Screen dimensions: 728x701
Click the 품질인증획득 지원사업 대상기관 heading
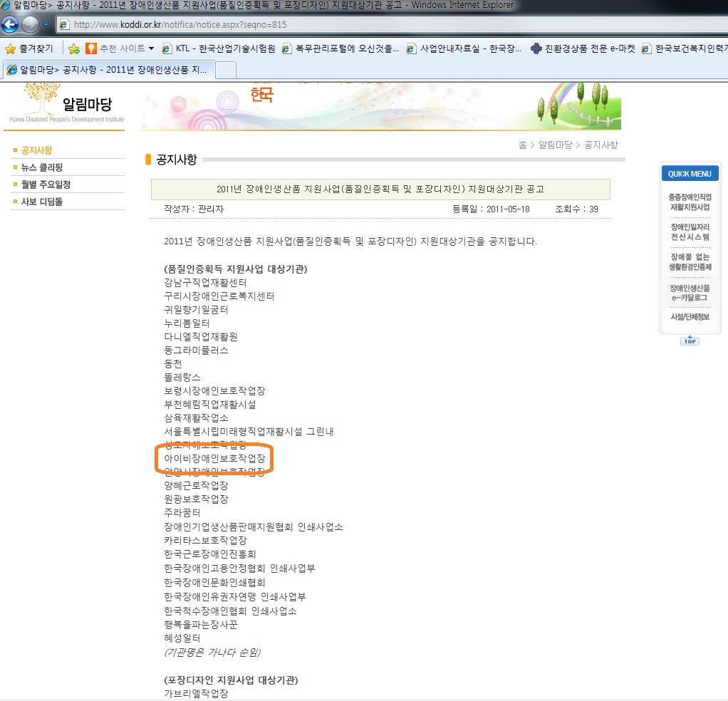tap(235, 269)
